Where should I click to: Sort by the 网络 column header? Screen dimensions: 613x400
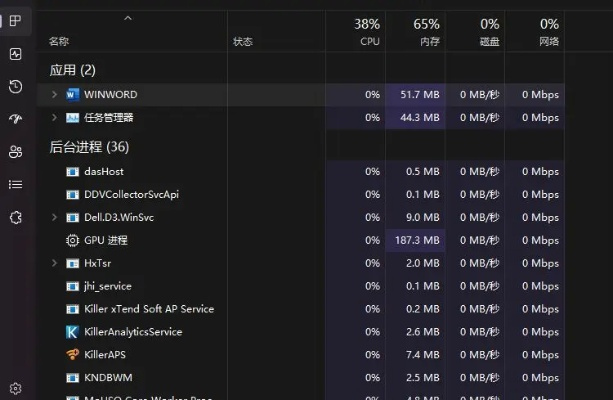[547, 32]
